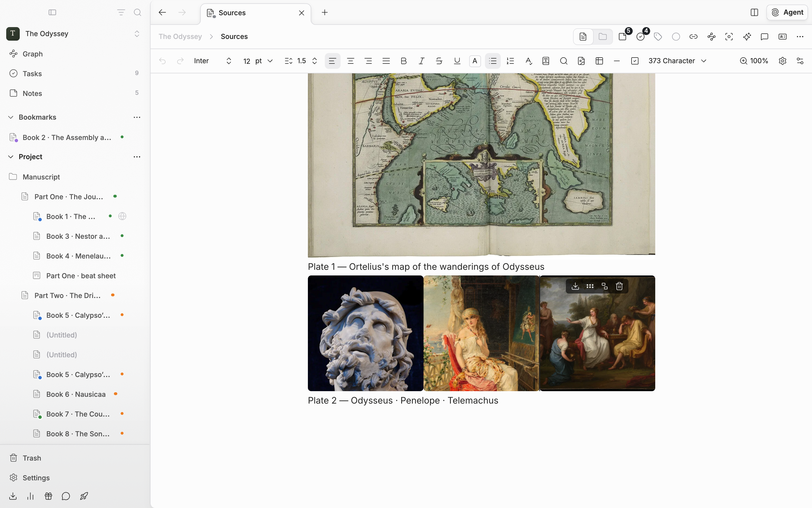Open the sidebar search icon
This screenshot has height=508, width=812.
(x=137, y=12)
